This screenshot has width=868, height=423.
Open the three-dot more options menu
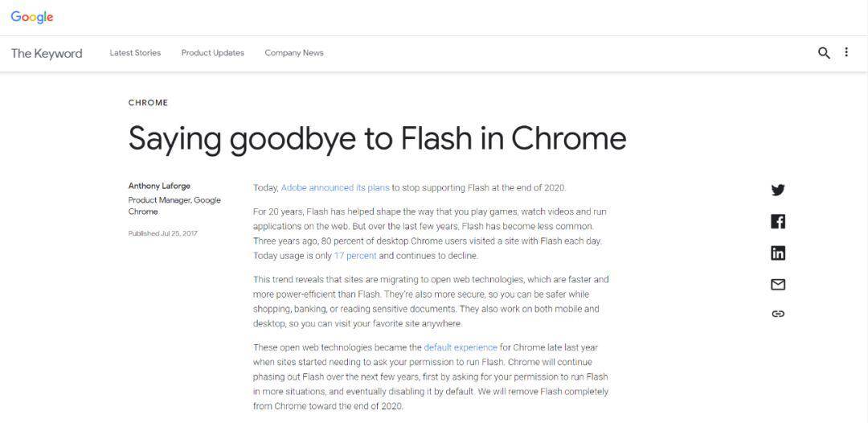(x=846, y=52)
